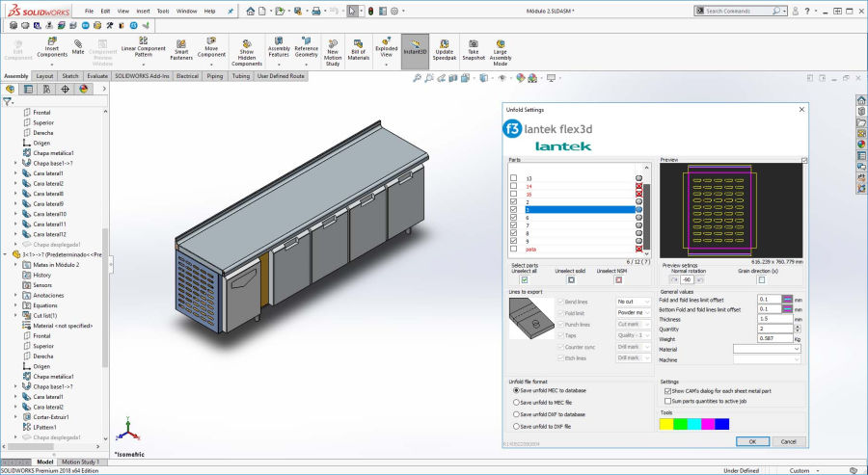Click the Exploded View tool
Screen dimensions: 868x475
(x=387, y=48)
